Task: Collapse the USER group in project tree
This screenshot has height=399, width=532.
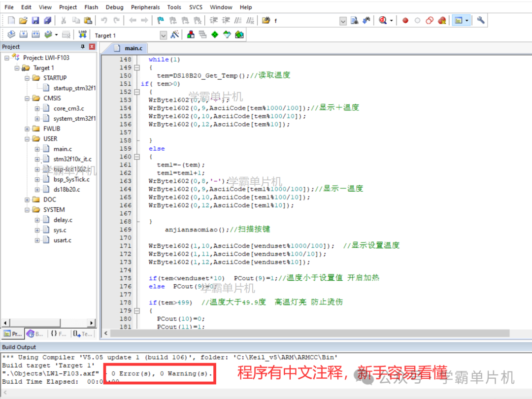Action: coord(27,139)
